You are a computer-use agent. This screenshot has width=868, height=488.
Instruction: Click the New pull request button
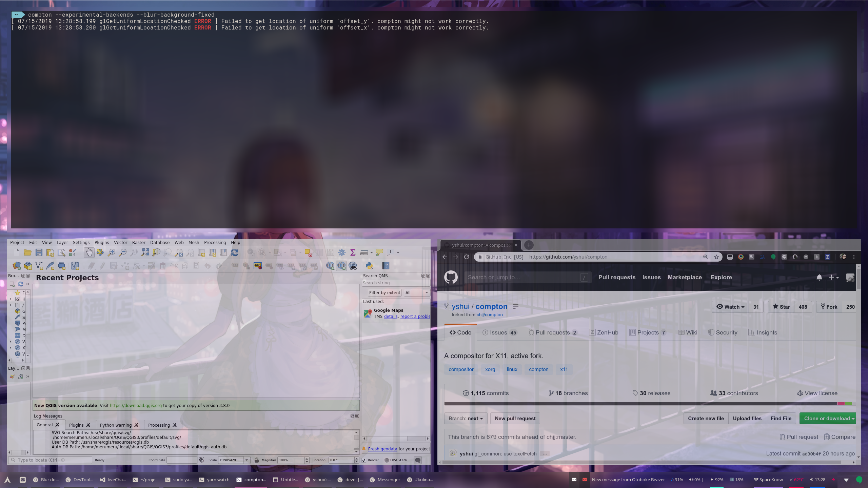(515, 419)
